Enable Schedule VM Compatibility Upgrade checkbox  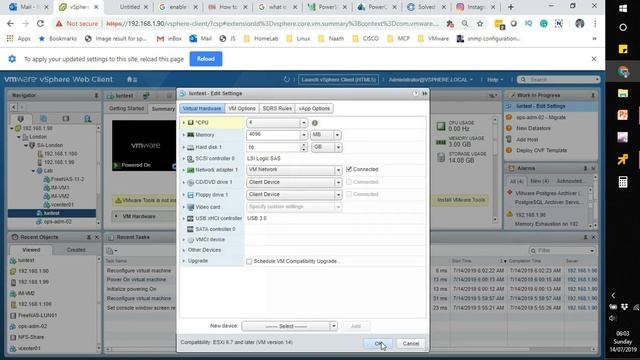click(x=249, y=261)
